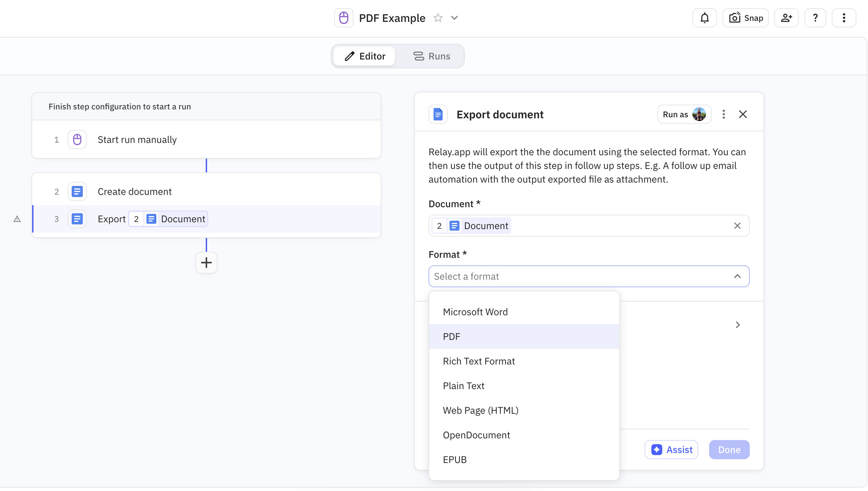Open the Run as account selector
This screenshot has height=491, width=868.
point(684,114)
